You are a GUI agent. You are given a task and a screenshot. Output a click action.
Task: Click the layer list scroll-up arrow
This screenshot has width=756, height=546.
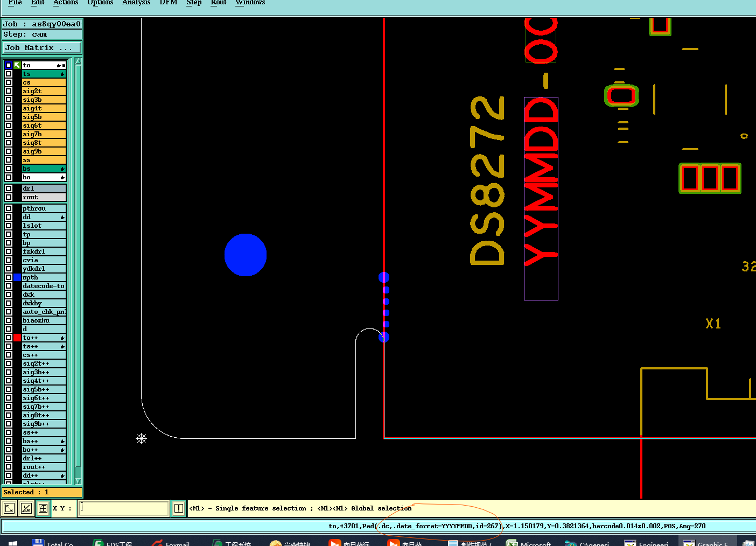pyautogui.click(x=79, y=62)
